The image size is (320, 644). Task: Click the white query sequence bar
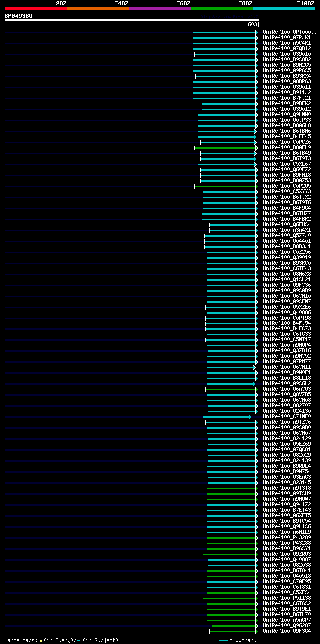(132, 20)
